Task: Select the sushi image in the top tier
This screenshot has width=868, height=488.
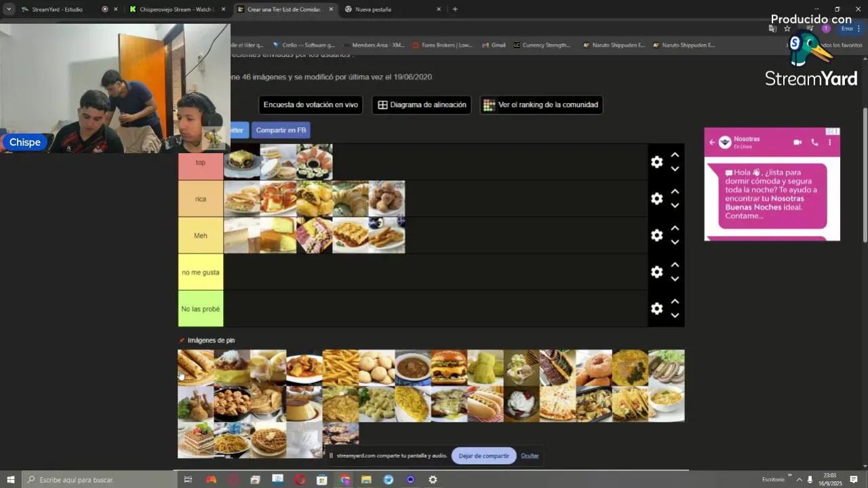Action: 315,162
